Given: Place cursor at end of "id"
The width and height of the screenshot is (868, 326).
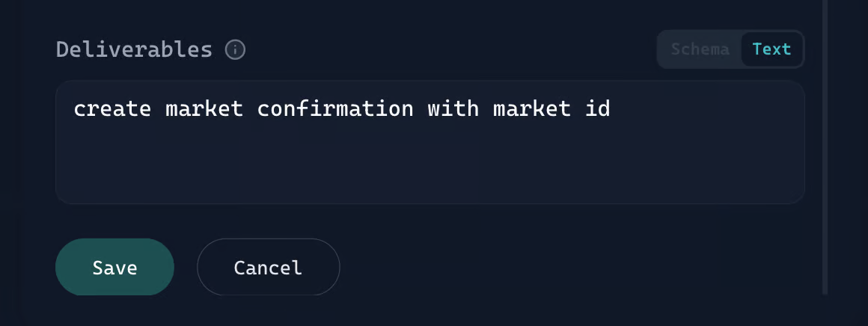Looking at the screenshot, I should click(x=611, y=109).
